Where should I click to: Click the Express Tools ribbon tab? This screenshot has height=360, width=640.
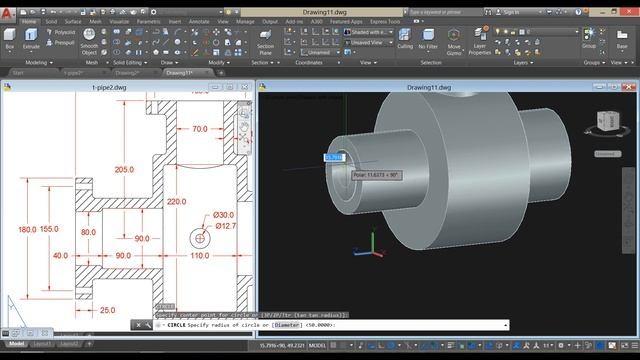(385, 21)
